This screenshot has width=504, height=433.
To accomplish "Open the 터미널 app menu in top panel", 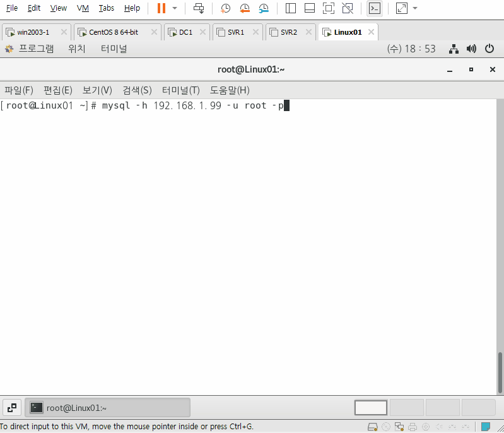I will (x=114, y=49).
